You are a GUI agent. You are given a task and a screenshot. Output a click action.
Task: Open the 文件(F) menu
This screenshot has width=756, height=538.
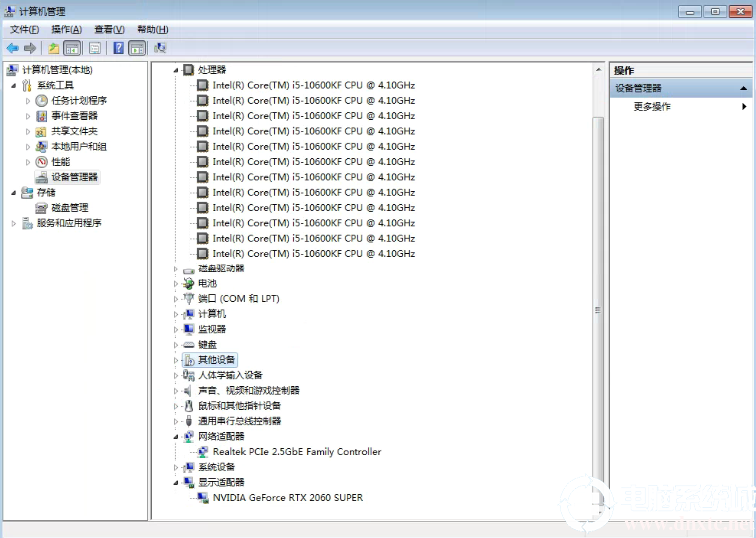24,29
